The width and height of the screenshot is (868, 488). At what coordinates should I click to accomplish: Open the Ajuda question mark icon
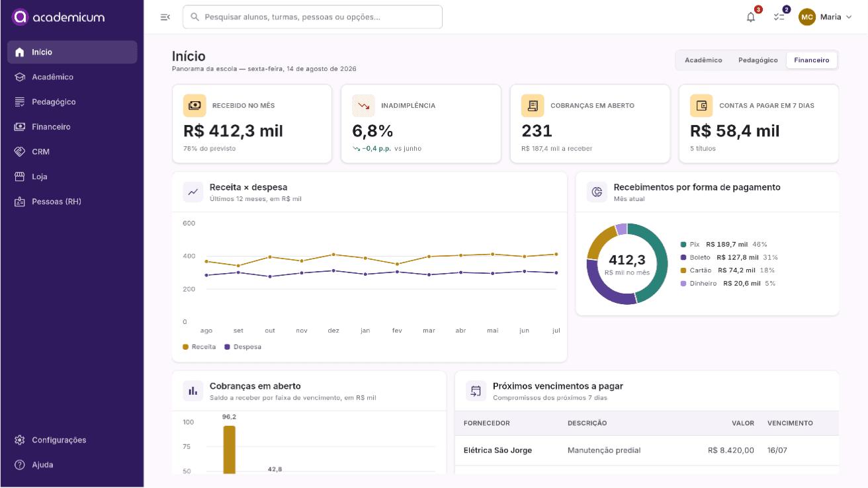pos(20,465)
